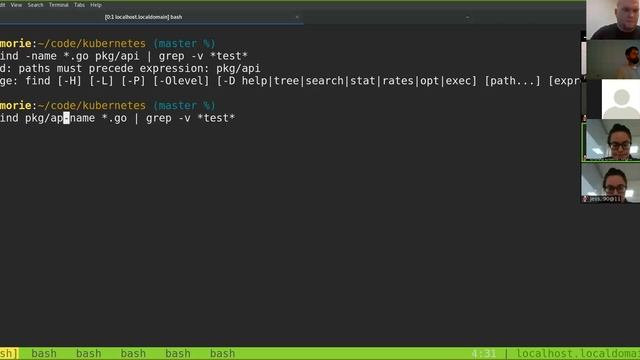
Task: Place cursor on the highlighted block cursor
Action: (x=67, y=118)
